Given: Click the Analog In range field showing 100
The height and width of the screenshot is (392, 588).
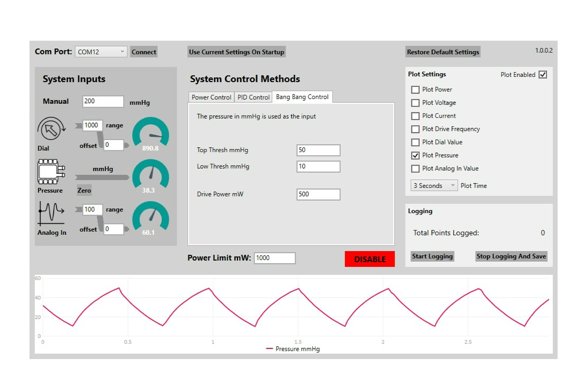Looking at the screenshot, I should coord(92,210).
